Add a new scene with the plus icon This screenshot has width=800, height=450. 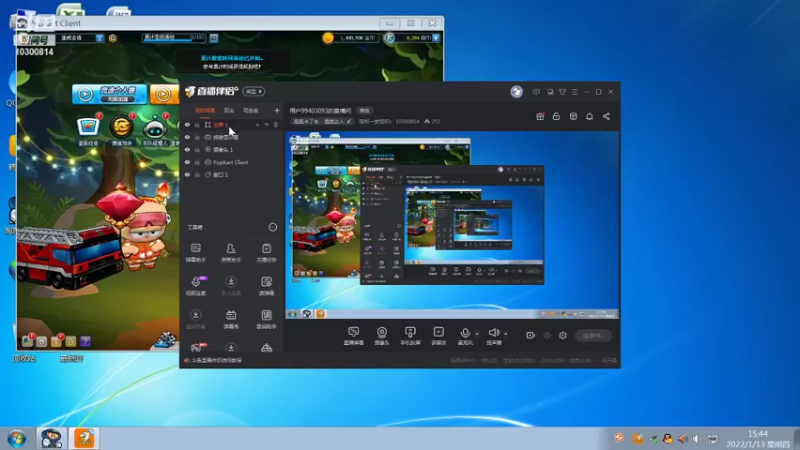point(277,110)
